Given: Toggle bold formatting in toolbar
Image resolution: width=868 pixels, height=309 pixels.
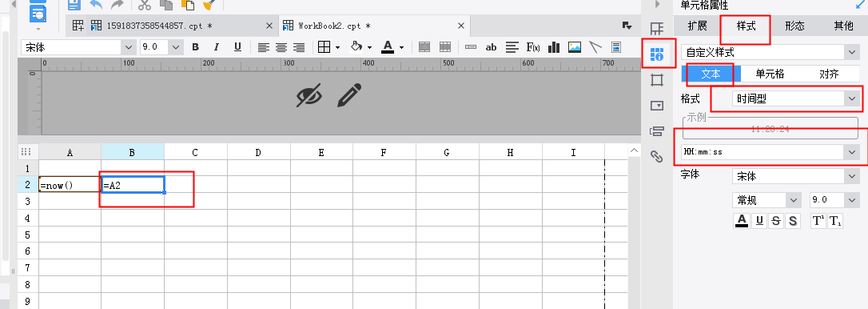Looking at the screenshot, I should (x=195, y=47).
